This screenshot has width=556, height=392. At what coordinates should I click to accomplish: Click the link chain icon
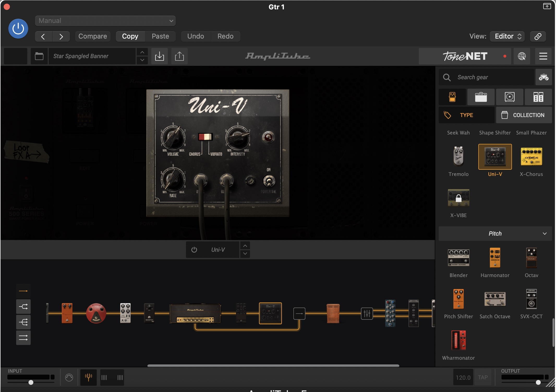pos(538,36)
